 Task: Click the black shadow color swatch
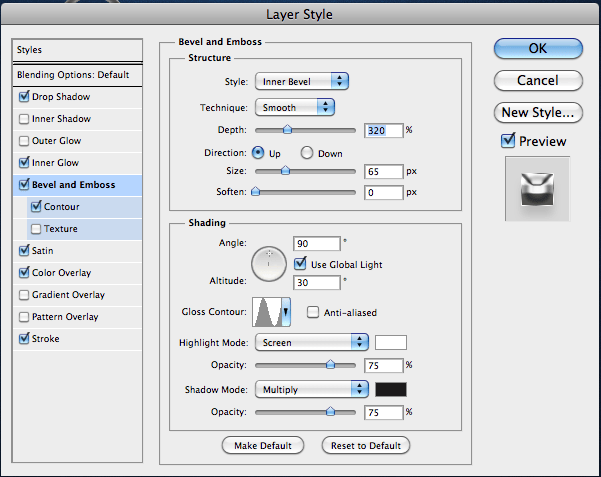coord(391,390)
